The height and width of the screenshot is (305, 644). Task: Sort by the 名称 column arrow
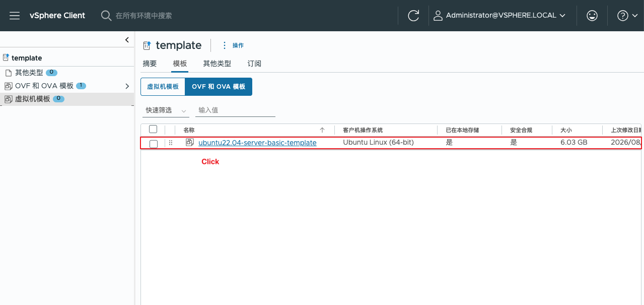tap(322, 130)
